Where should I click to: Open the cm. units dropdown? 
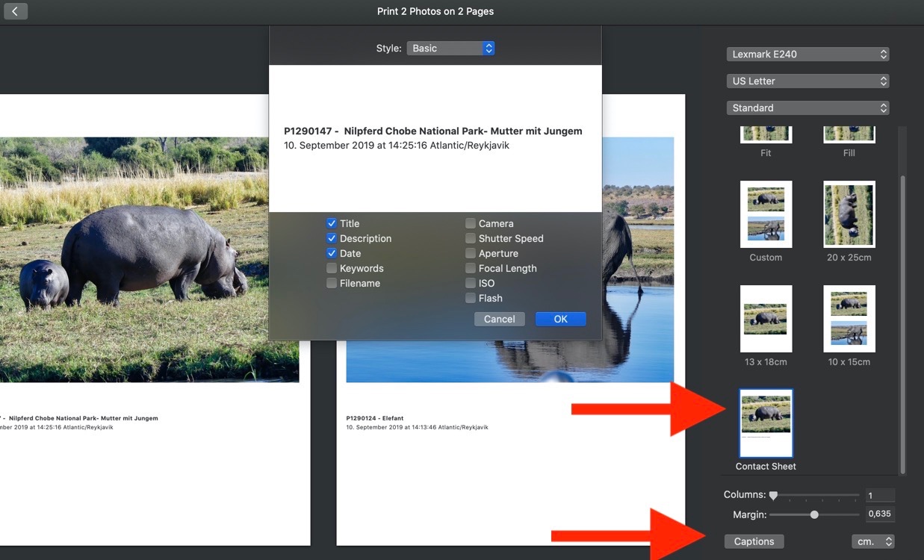coord(872,541)
